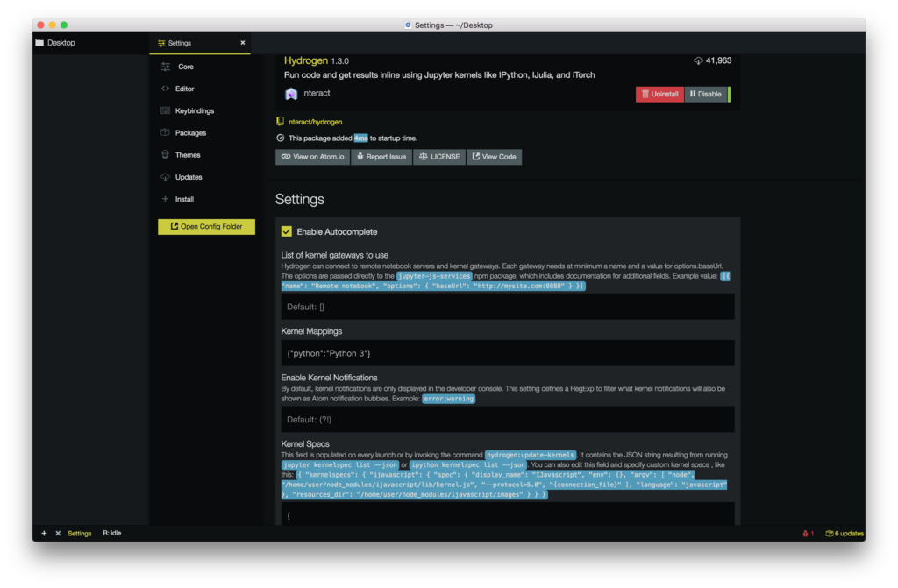
Task: Click View Code button
Action: [x=495, y=157]
